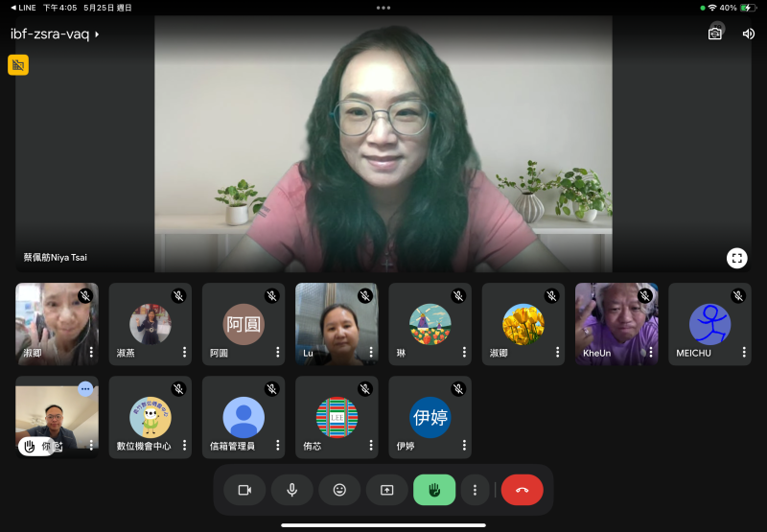Open the three-dot menu on 阿圓's tile
Viewport: 767px width, 532px height.
(276, 352)
